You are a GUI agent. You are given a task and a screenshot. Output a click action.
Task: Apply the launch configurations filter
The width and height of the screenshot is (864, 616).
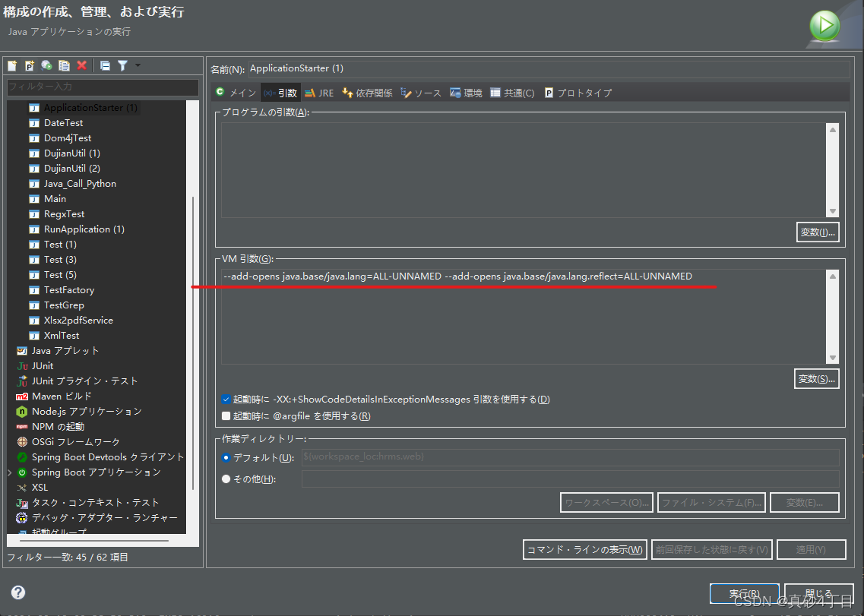[x=122, y=65]
